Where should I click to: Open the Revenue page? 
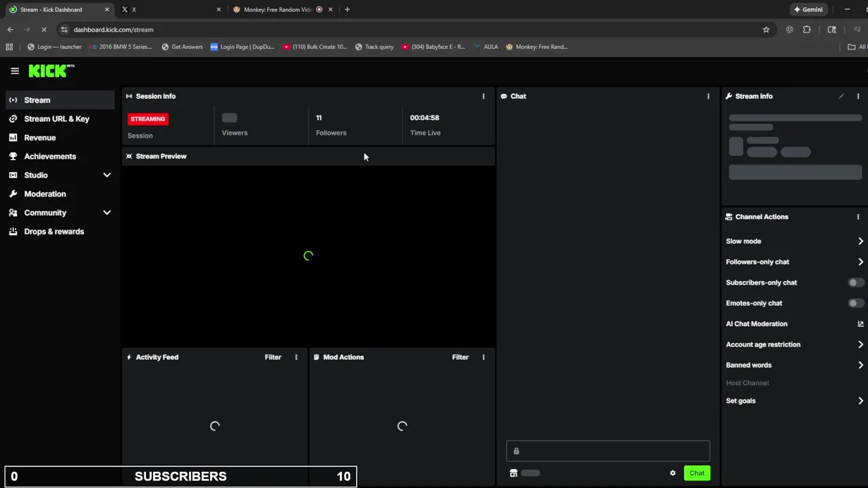(40, 138)
